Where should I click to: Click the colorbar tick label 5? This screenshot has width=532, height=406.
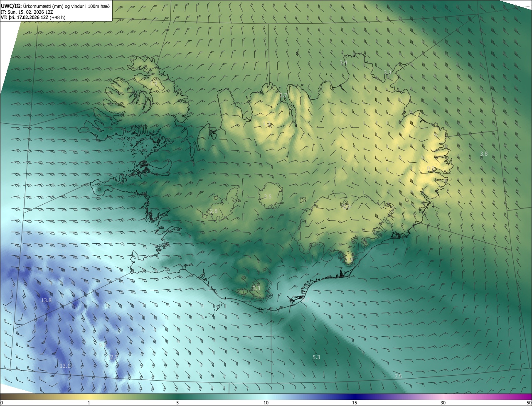(x=177, y=403)
